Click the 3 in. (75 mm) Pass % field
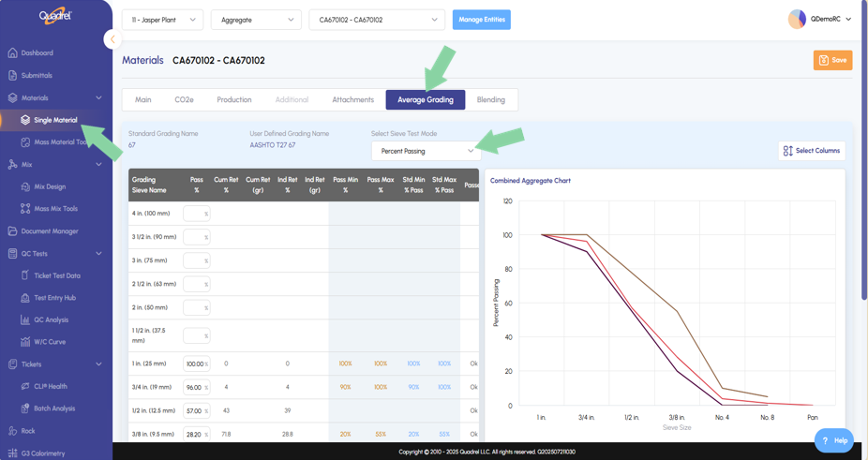868x460 pixels. (197, 260)
